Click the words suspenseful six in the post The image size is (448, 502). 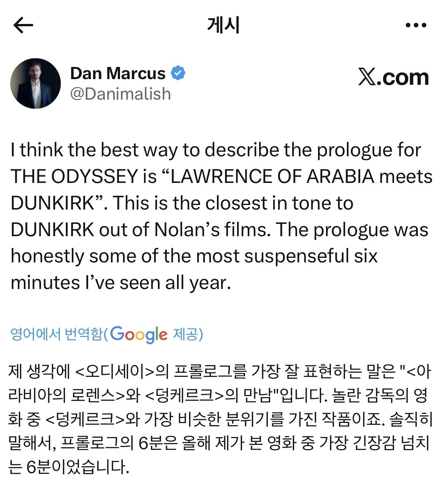pyautogui.click(x=311, y=256)
